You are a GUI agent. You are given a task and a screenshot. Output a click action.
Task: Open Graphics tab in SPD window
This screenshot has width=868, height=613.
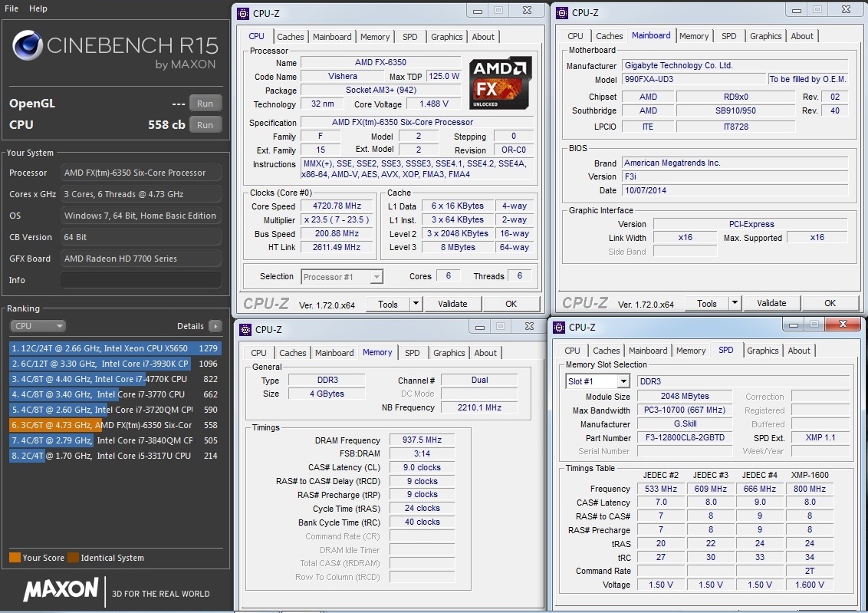point(762,351)
